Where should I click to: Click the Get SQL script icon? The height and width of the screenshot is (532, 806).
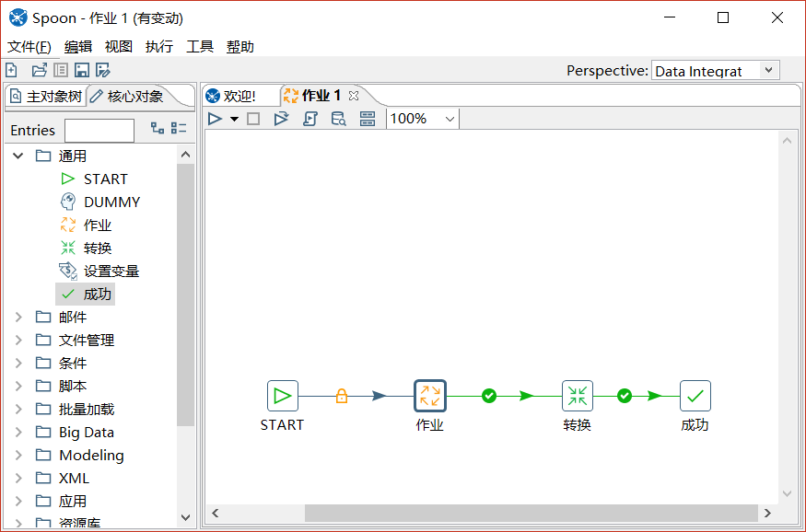[310, 119]
